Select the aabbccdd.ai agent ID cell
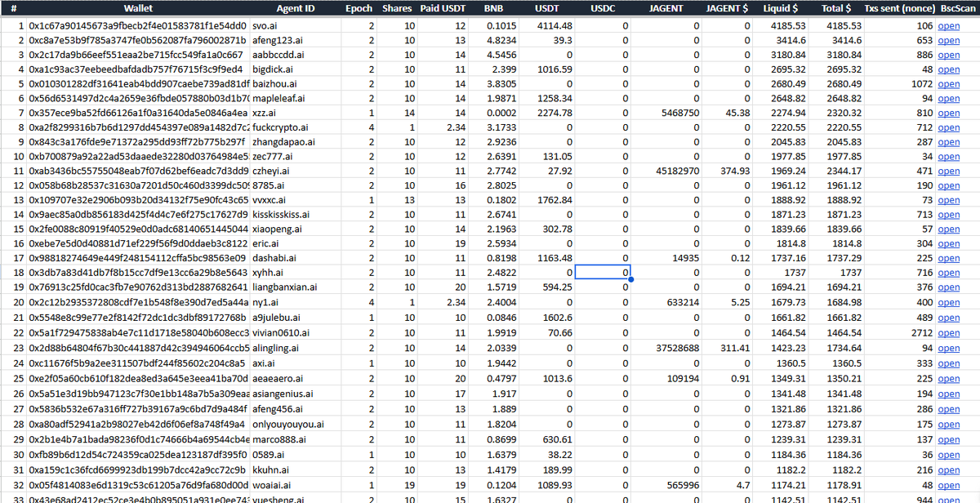Viewport: 980px width, 503px height. click(296, 56)
